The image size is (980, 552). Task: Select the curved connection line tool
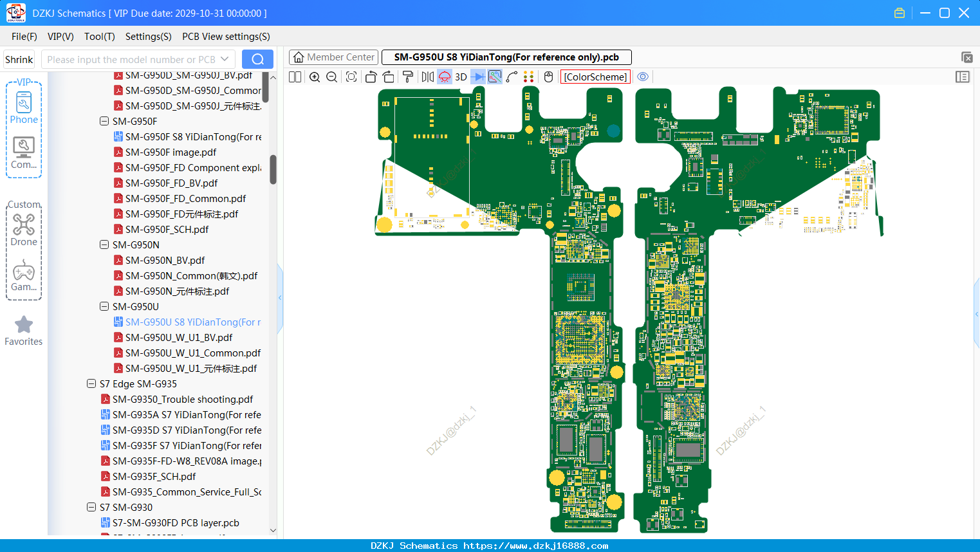(x=512, y=77)
